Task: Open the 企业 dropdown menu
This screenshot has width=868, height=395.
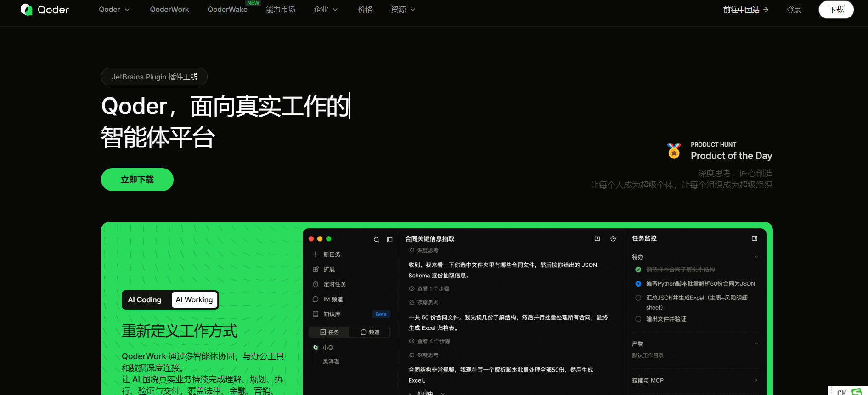Action: pos(326,10)
